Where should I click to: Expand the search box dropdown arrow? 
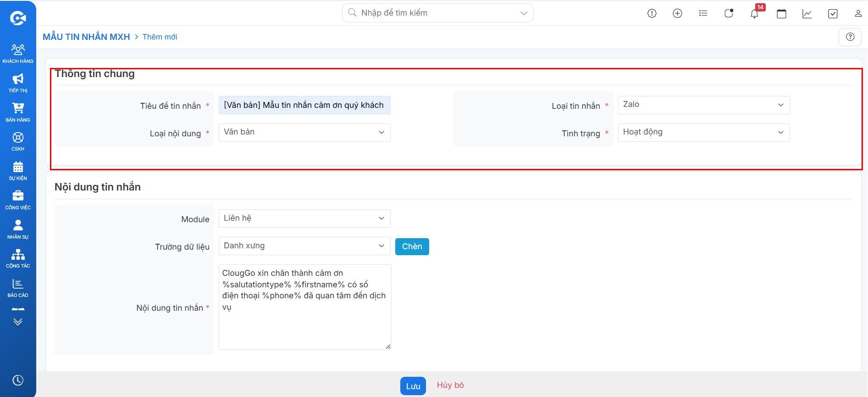click(x=524, y=13)
